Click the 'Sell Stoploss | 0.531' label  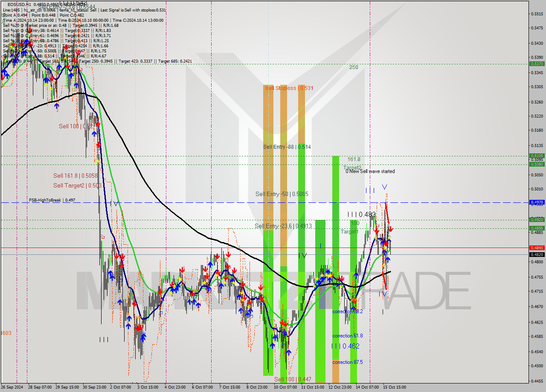tap(289, 88)
